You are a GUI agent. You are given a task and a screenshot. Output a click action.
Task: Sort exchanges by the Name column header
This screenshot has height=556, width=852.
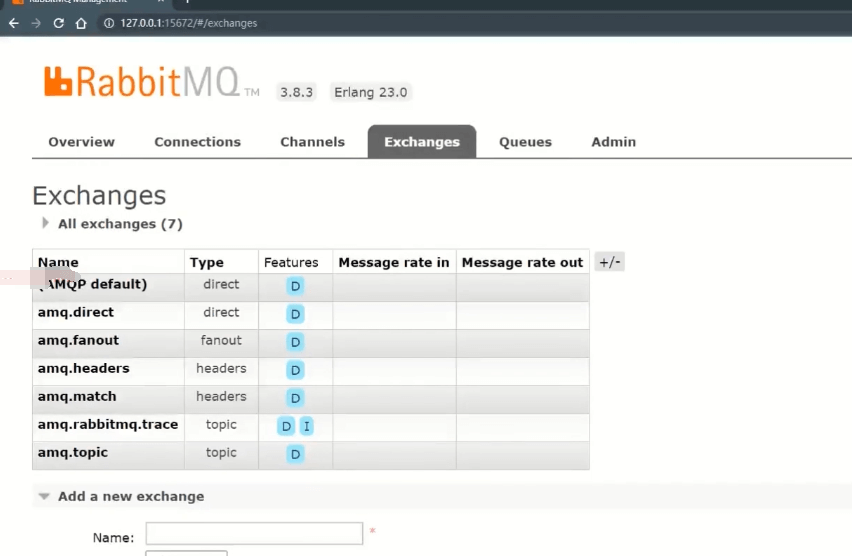click(x=58, y=263)
